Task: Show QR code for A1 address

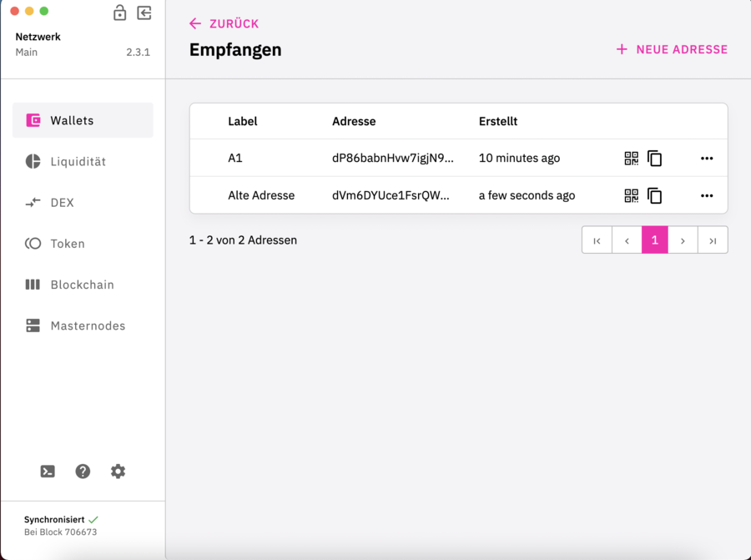Action: [631, 159]
